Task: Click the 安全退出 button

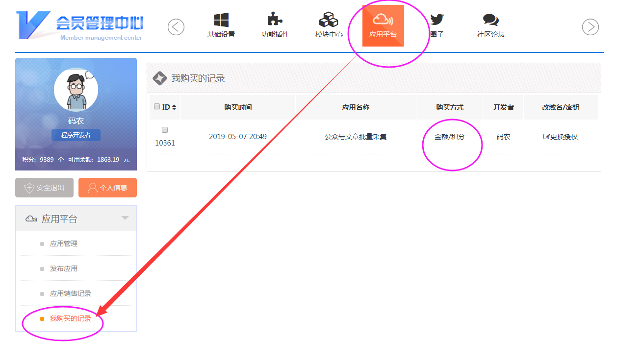Action: click(x=44, y=188)
